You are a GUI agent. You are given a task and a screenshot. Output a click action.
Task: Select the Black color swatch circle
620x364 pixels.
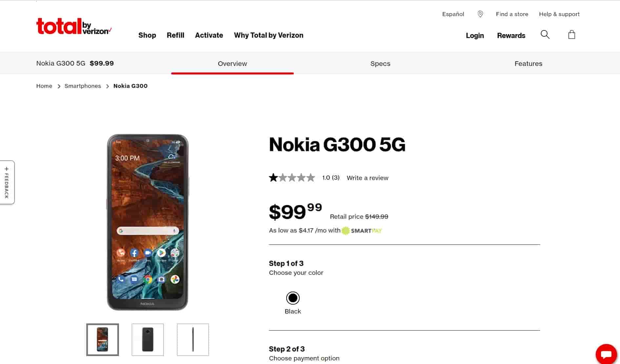[x=292, y=298]
